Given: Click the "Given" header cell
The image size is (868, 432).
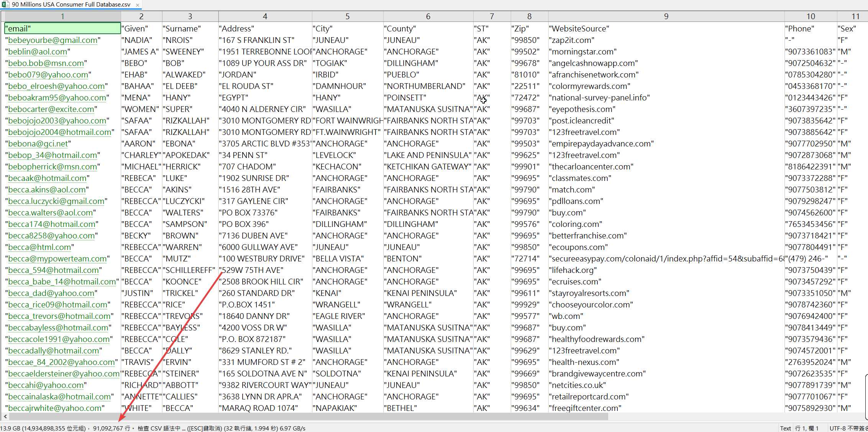Looking at the screenshot, I should [x=141, y=29].
